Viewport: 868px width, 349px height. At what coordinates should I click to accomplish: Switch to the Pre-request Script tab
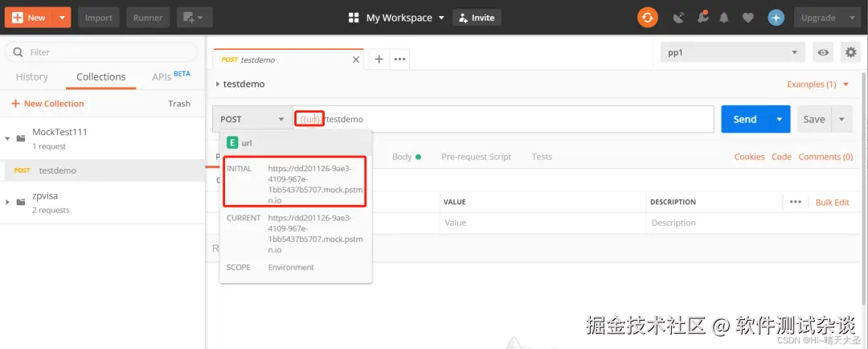click(476, 157)
